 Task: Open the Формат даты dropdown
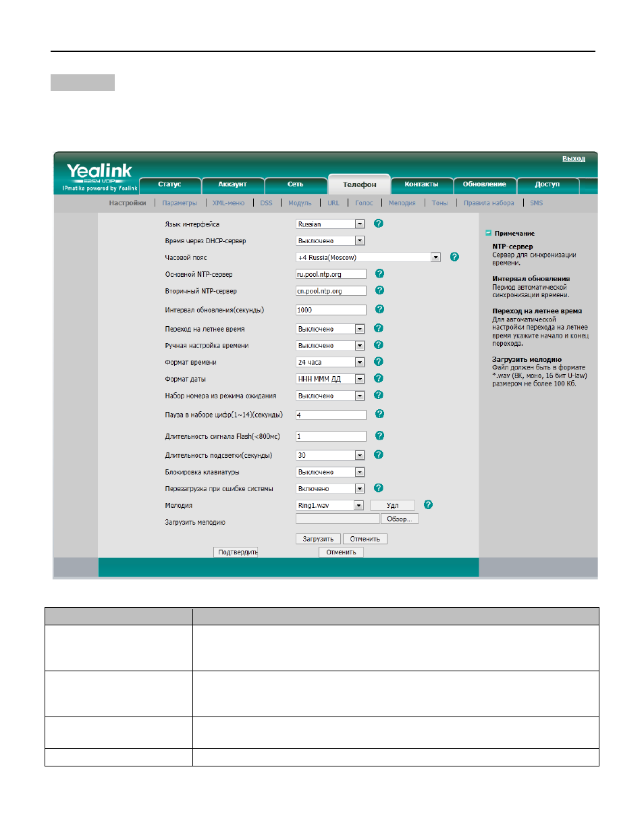pos(330,379)
